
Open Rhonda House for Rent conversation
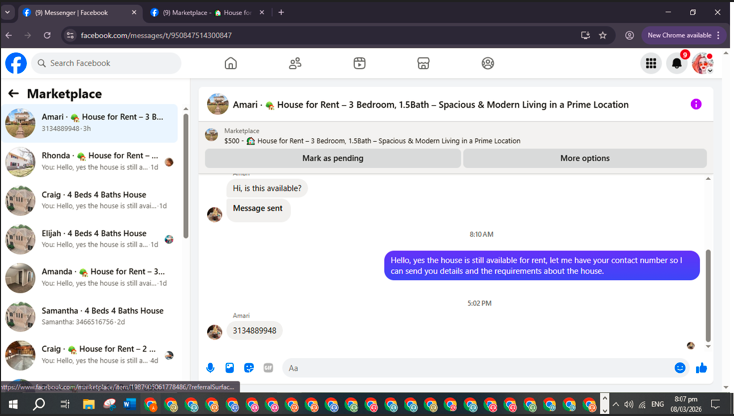click(x=90, y=161)
